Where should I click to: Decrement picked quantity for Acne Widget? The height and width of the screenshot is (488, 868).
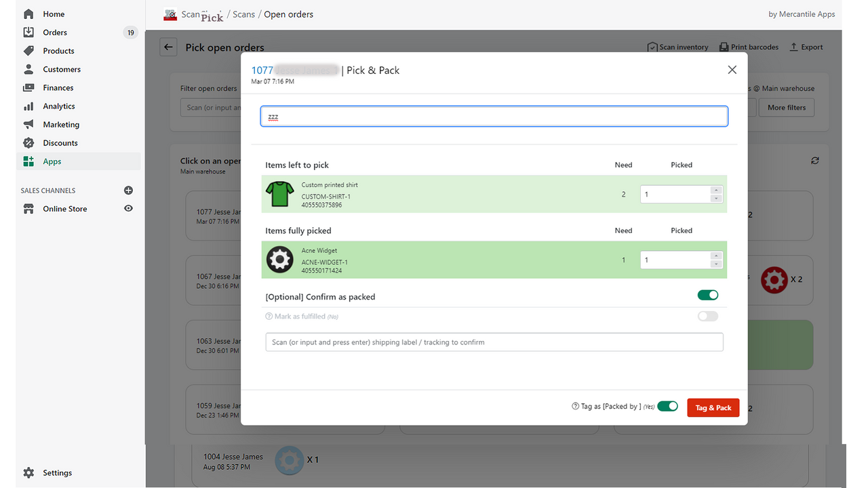coord(717,263)
